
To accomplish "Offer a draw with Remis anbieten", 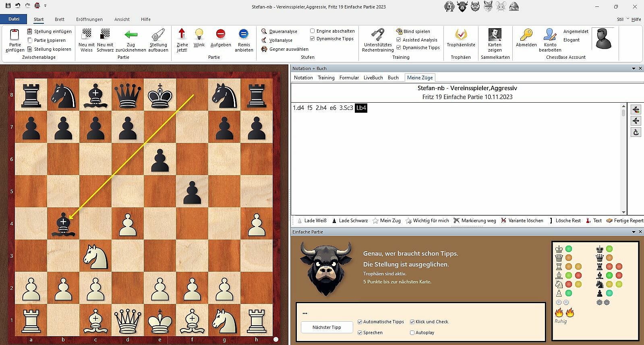I will tap(244, 34).
